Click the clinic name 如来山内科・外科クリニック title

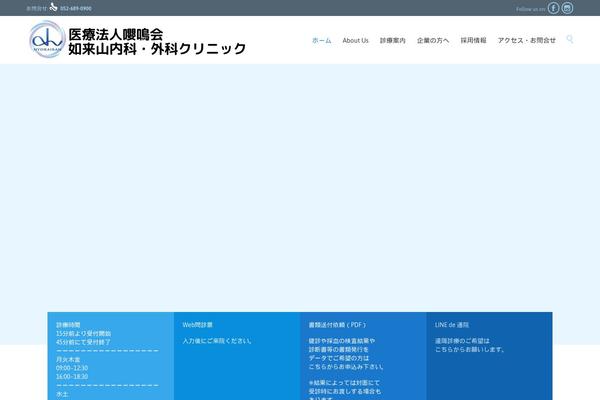157,49
